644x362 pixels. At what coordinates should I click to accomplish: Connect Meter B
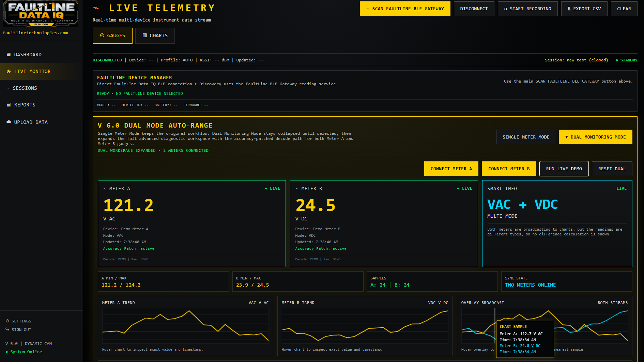(509, 169)
